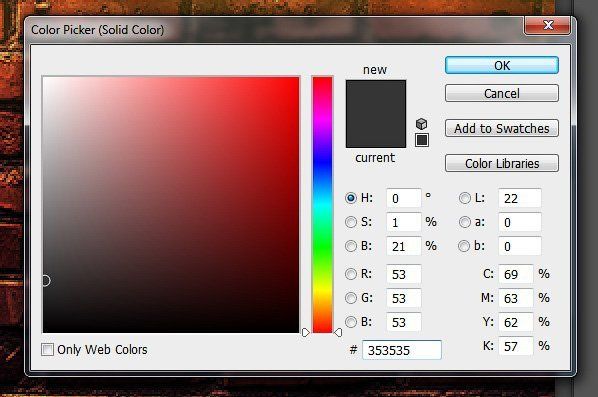Click Add to Swatches button
The height and width of the screenshot is (397, 598).
point(502,129)
